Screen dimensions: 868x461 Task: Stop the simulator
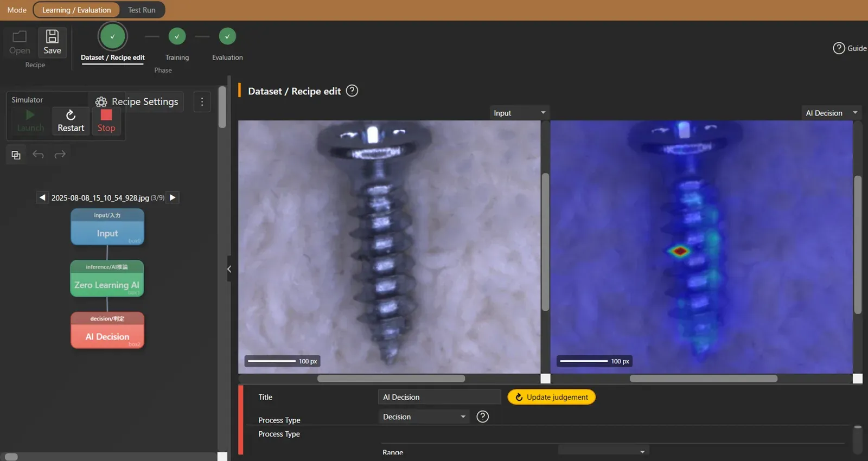click(106, 121)
